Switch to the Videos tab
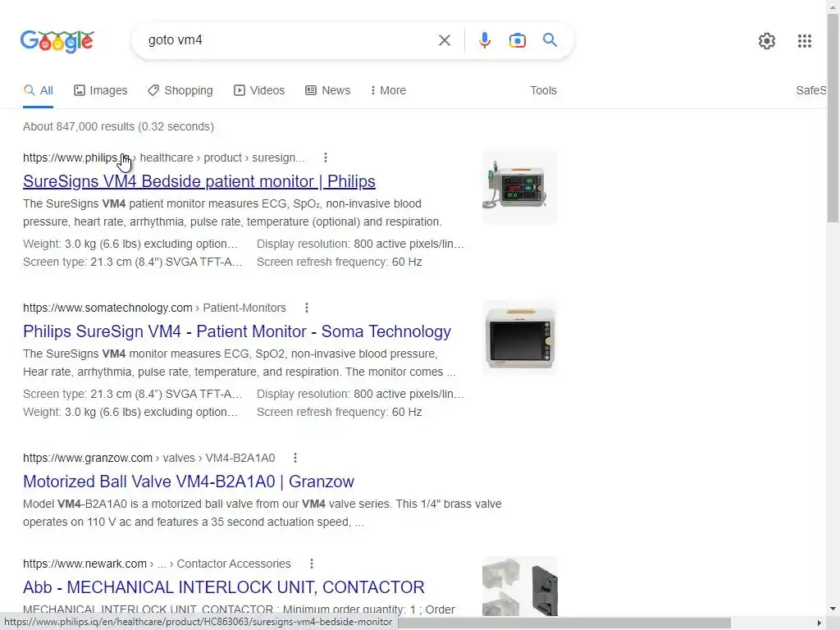The height and width of the screenshot is (630, 840). pyautogui.click(x=259, y=90)
